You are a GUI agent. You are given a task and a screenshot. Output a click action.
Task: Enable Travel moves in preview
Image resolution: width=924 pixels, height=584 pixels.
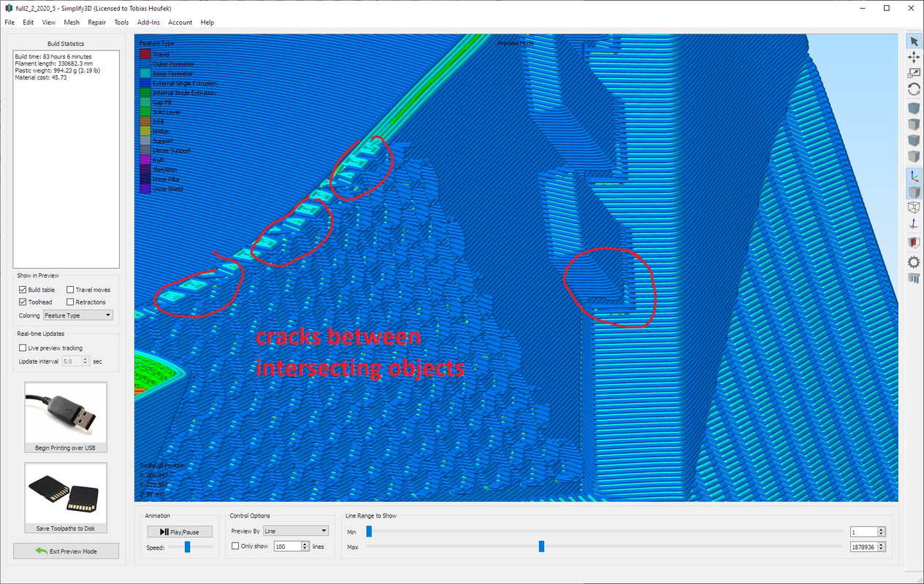[70, 290]
